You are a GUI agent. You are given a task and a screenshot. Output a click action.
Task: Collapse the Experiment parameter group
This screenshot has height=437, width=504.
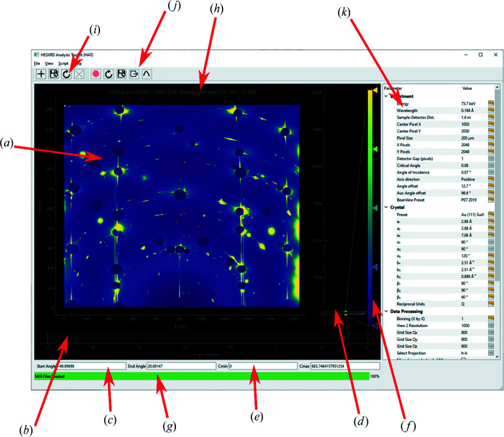pyautogui.click(x=387, y=96)
